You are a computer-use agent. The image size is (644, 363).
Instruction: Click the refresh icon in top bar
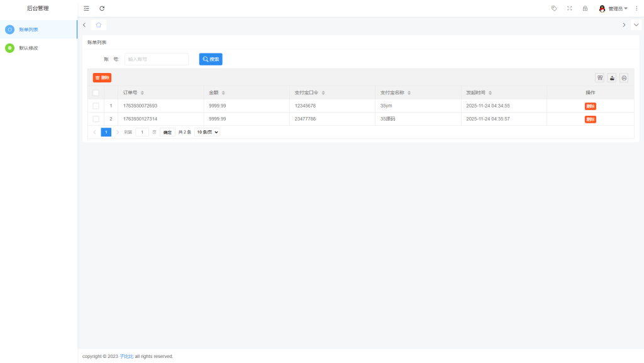coord(102,8)
